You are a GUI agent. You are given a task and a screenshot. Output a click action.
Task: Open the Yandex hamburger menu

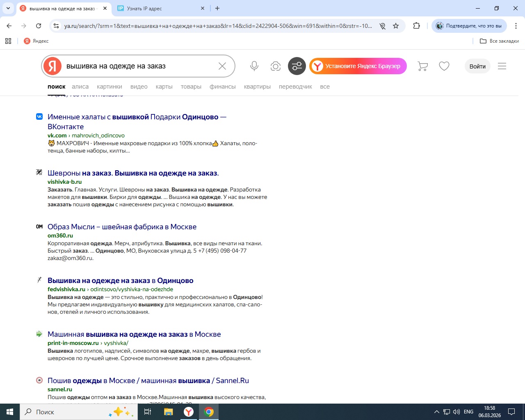tap(502, 66)
